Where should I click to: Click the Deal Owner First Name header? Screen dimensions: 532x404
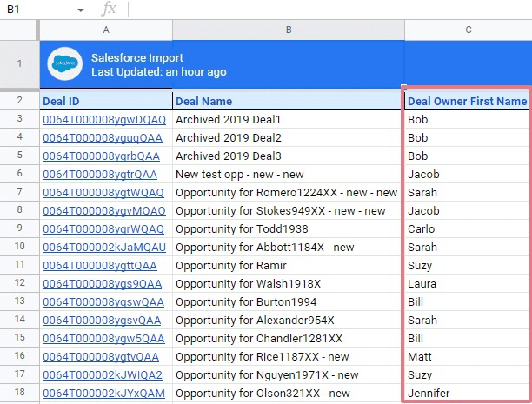pyautogui.click(x=467, y=101)
